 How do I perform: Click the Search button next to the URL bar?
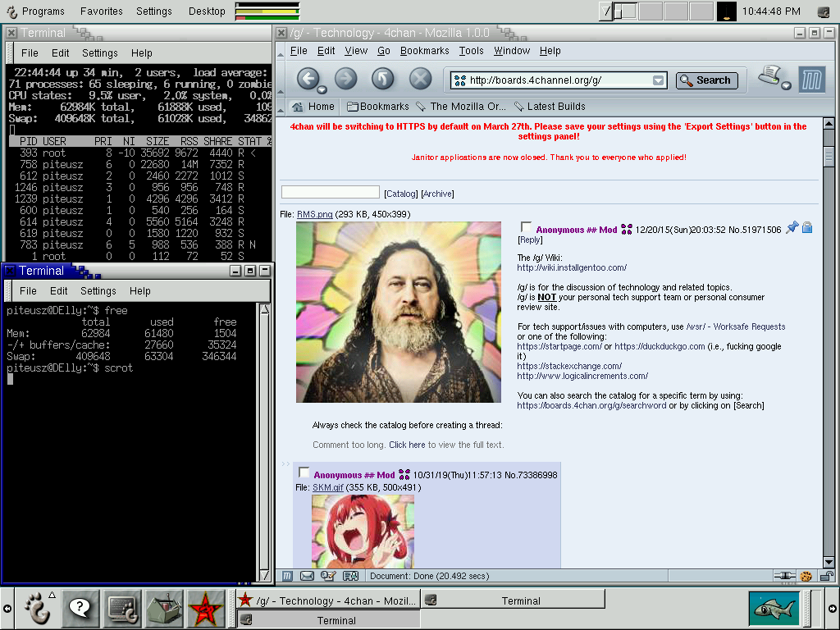pos(706,80)
